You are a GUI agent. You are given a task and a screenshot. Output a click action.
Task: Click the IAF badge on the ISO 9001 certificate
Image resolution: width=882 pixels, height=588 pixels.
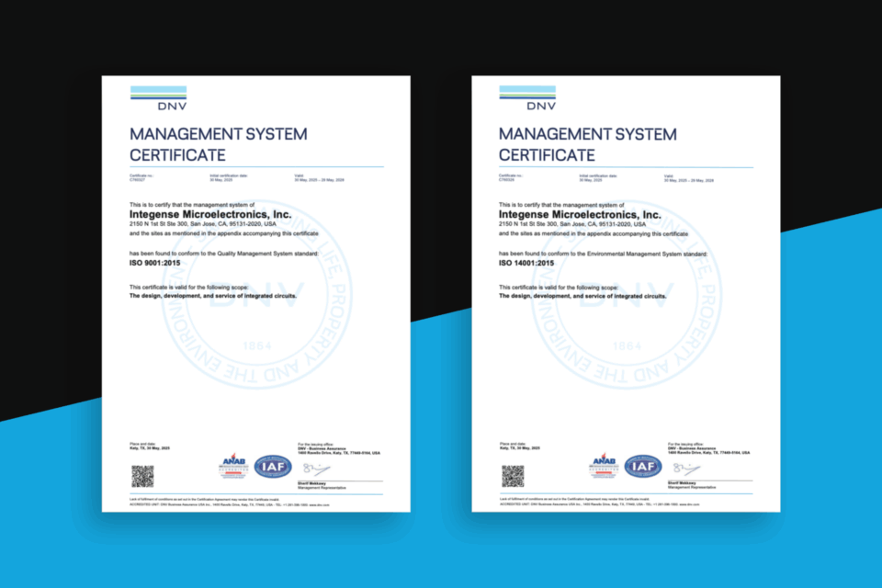[x=273, y=467]
